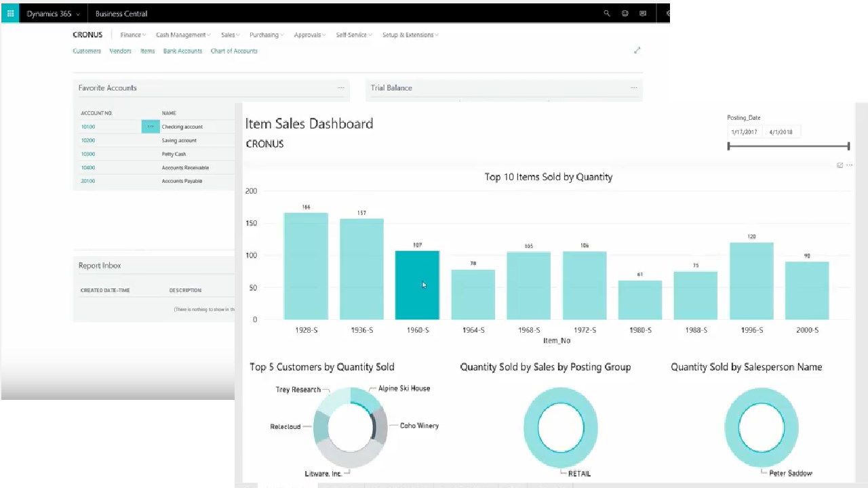Click the NAME column header in Favorite Accounts
This screenshot has width=868, height=488.
coord(169,113)
